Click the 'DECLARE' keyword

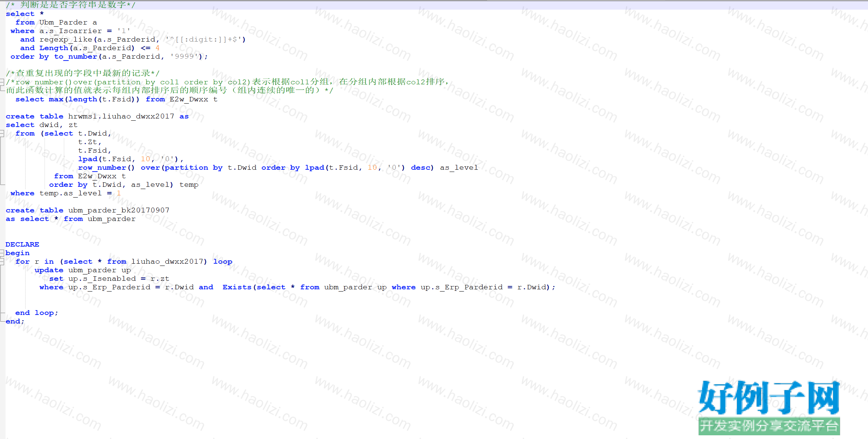coord(22,244)
